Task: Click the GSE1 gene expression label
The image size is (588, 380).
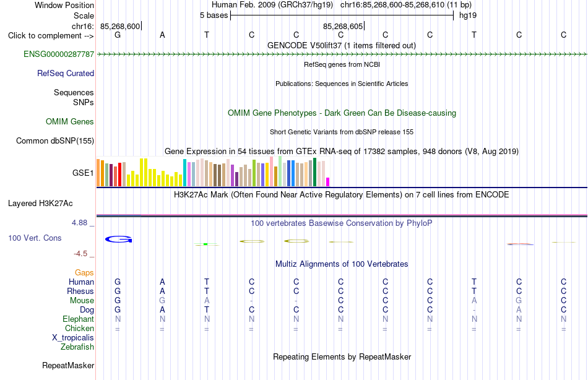Action: click(x=83, y=173)
